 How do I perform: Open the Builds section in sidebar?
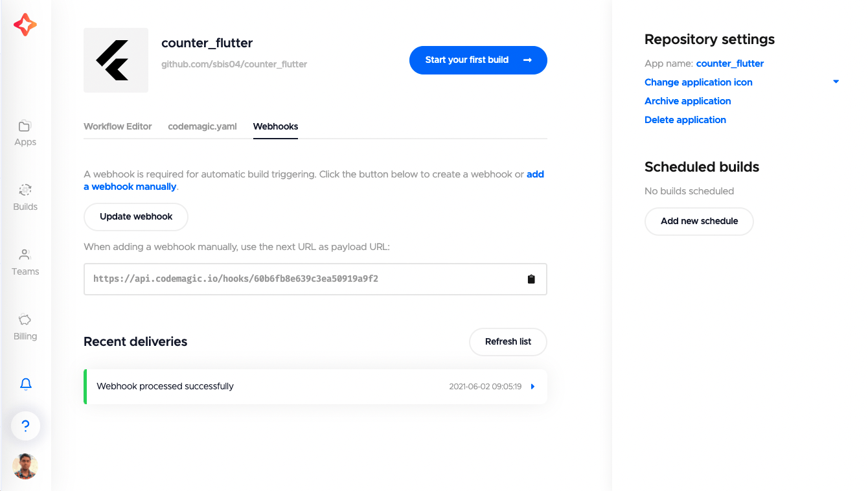pyautogui.click(x=25, y=198)
